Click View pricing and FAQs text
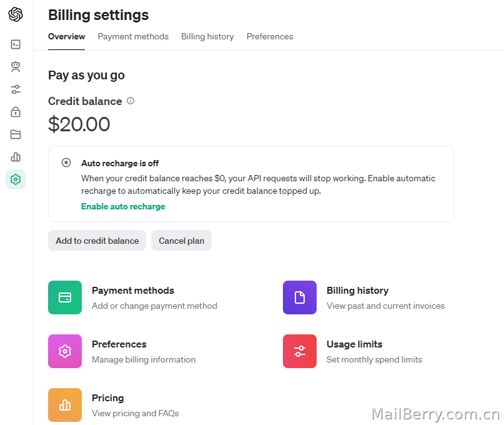Viewport: 504px width, 425px height. click(x=136, y=413)
